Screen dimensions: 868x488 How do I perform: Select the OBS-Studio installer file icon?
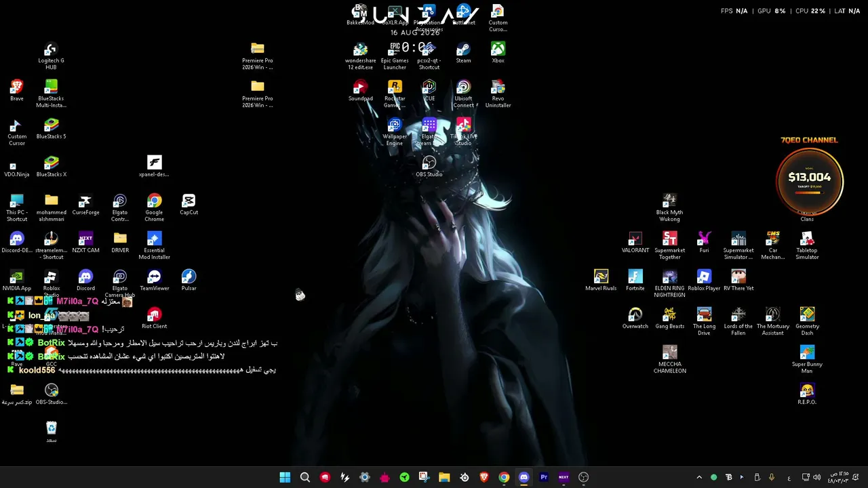point(51,394)
